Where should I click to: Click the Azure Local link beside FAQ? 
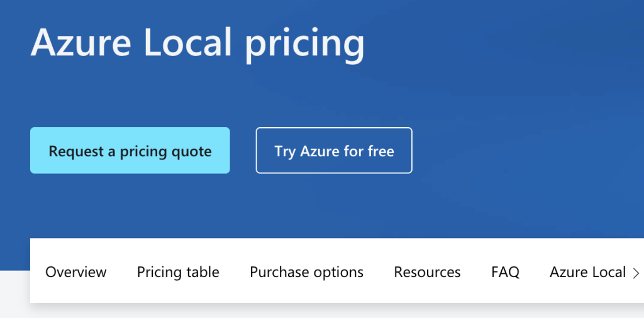tap(587, 272)
